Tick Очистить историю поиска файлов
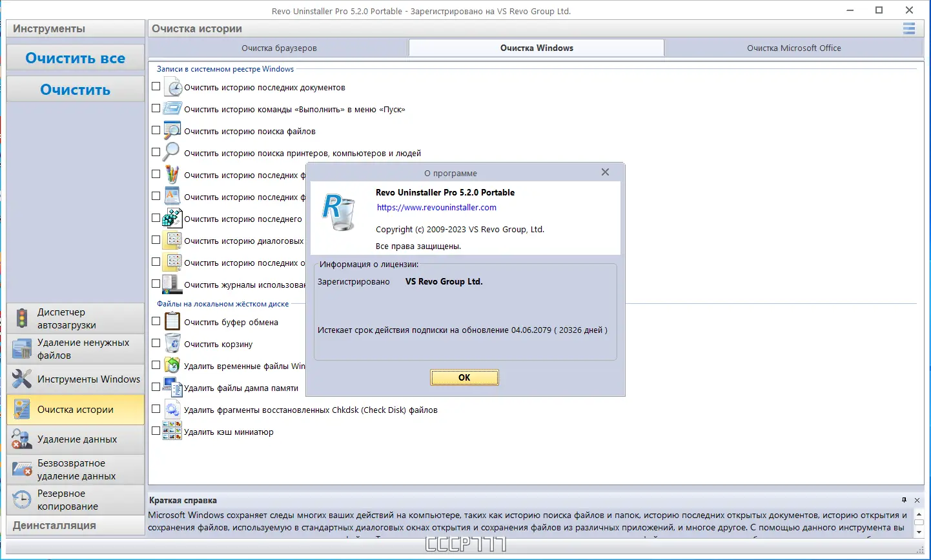This screenshot has height=560, width=931. [x=156, y=129]
